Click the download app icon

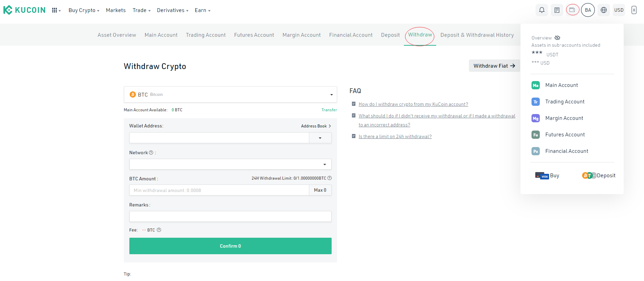point(634,10)
